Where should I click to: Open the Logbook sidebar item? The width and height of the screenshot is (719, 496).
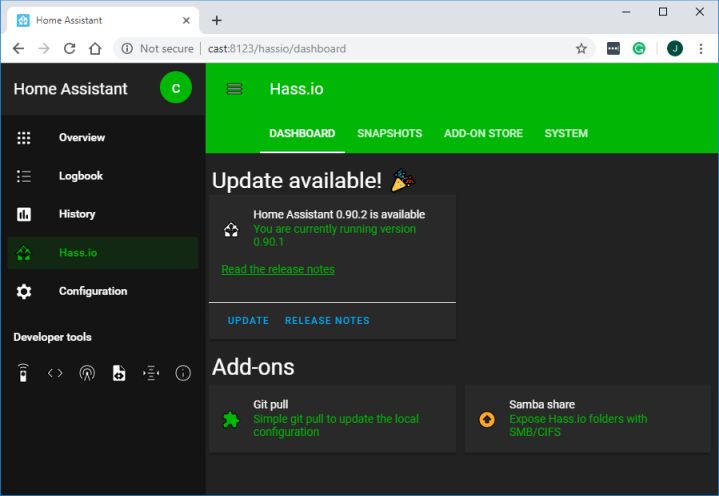click(103, 176)
